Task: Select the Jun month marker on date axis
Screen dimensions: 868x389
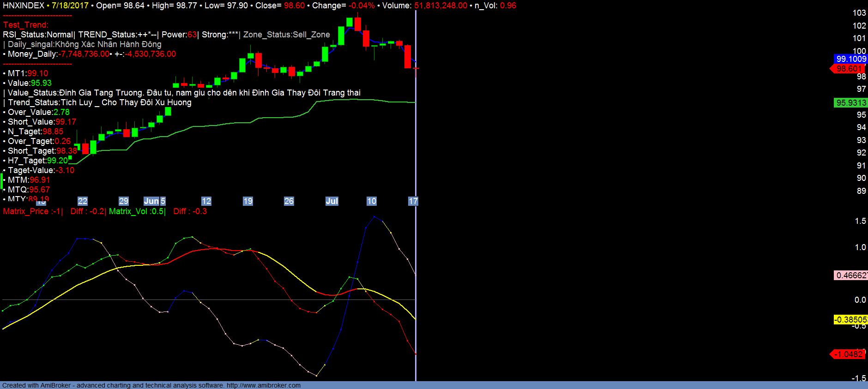Action: coord(151,201)
